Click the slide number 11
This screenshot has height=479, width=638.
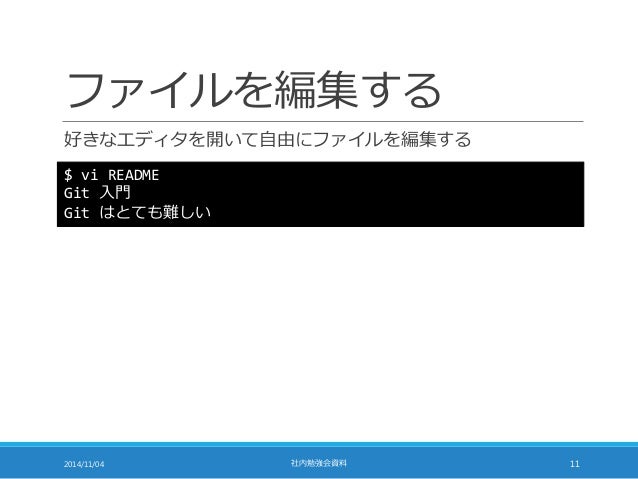575,464
